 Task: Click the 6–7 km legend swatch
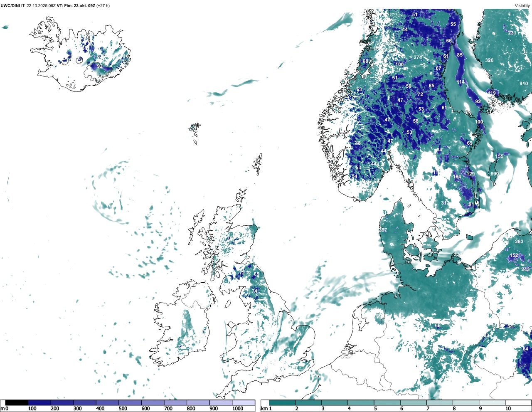[x=414, y=403]
